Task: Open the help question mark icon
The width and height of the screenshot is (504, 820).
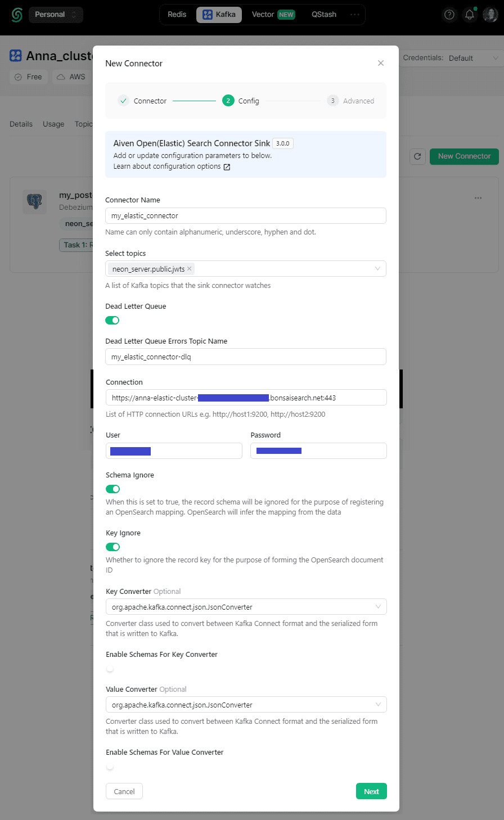Action: coord(449,15)
